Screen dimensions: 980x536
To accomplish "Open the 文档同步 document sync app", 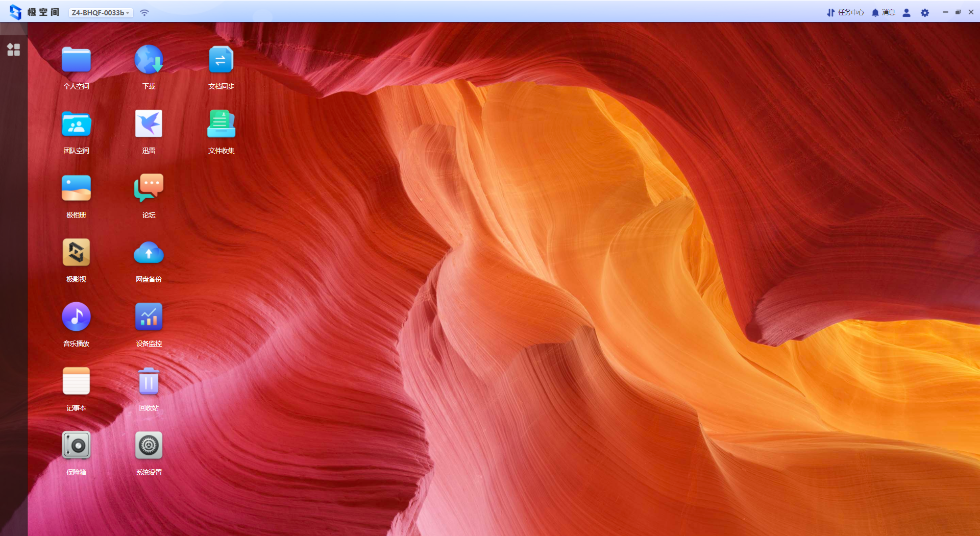I will tap(221, 60).
